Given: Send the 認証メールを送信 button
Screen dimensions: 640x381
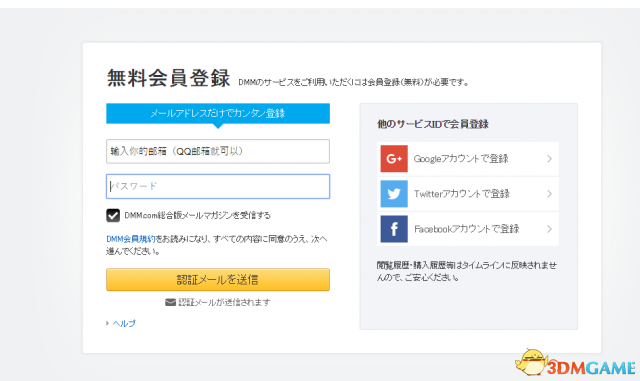Looking at the screenshot, I should pyautogui.click(x=218, y=279).
